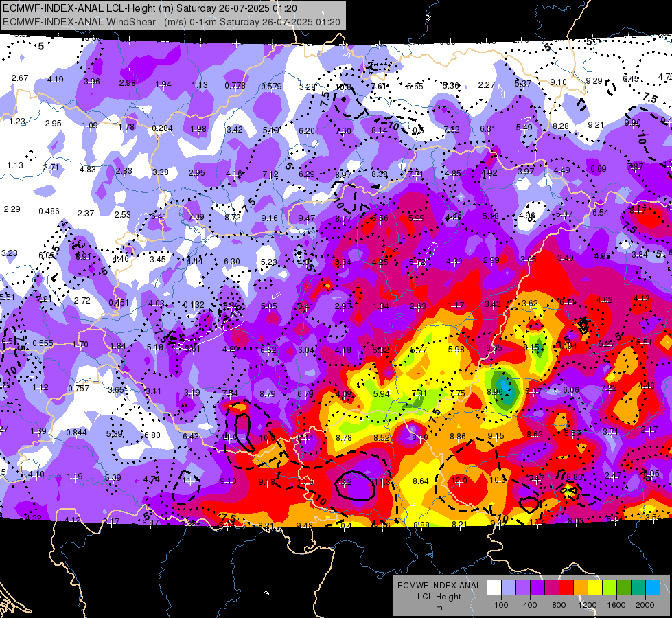The height and width of the screenshot is (618, 672).
Task: Click the wind shear value 9.15
Action: tap(496, 436)
